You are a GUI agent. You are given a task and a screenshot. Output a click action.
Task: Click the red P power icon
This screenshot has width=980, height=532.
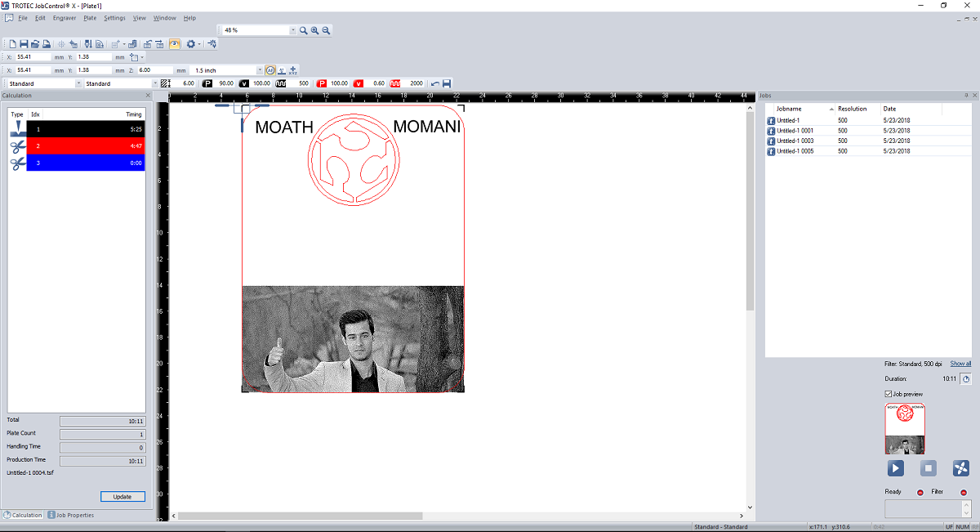[x=322, y=83]
